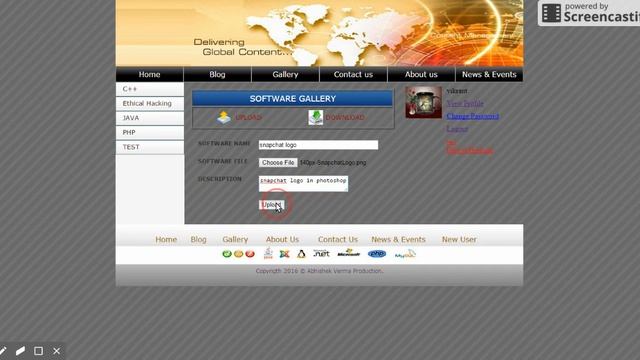
Task: Open the Home tab in navigation bar
Action: (149, 74)
